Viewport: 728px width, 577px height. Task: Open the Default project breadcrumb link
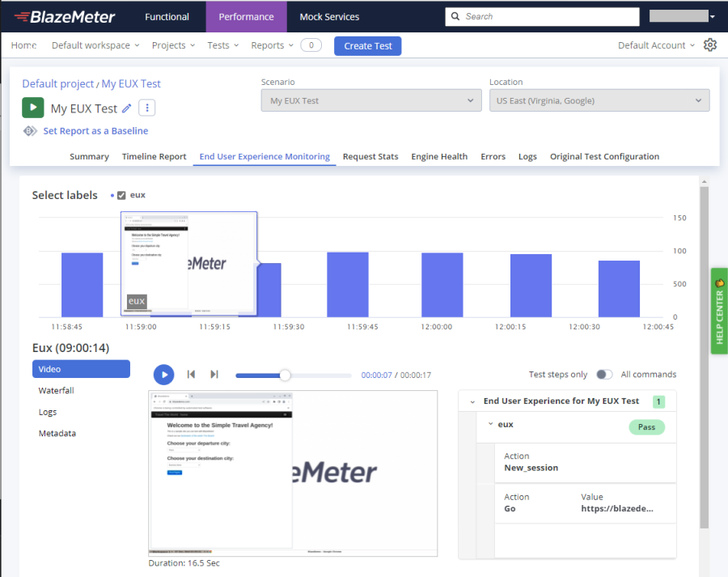[57, 83]
